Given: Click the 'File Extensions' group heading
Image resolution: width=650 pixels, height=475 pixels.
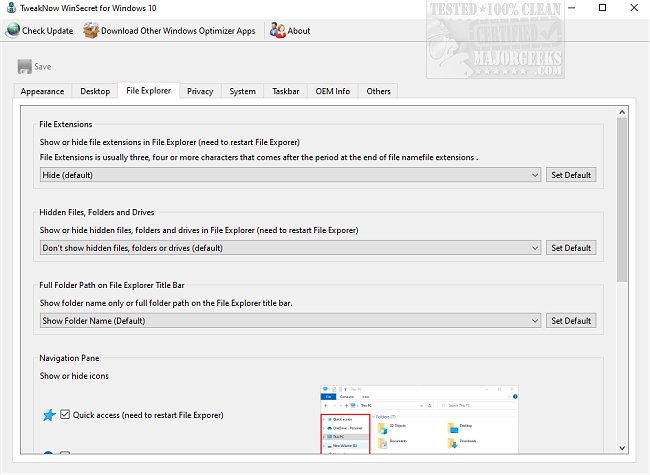Looking at the screenshot, I should coord(65,124).
